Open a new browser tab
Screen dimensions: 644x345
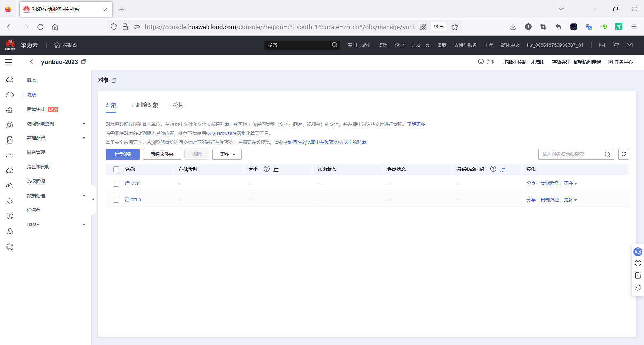tap(121, 9)
